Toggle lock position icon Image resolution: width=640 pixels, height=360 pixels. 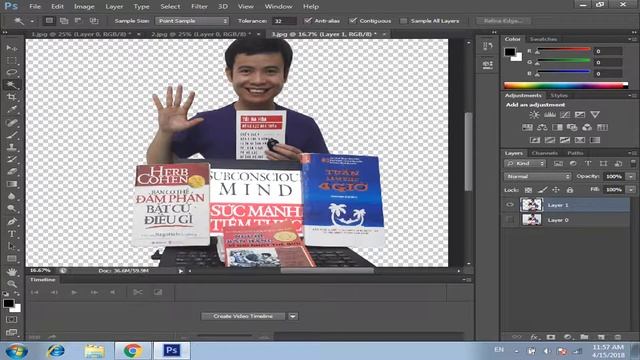tap(556, 190)
